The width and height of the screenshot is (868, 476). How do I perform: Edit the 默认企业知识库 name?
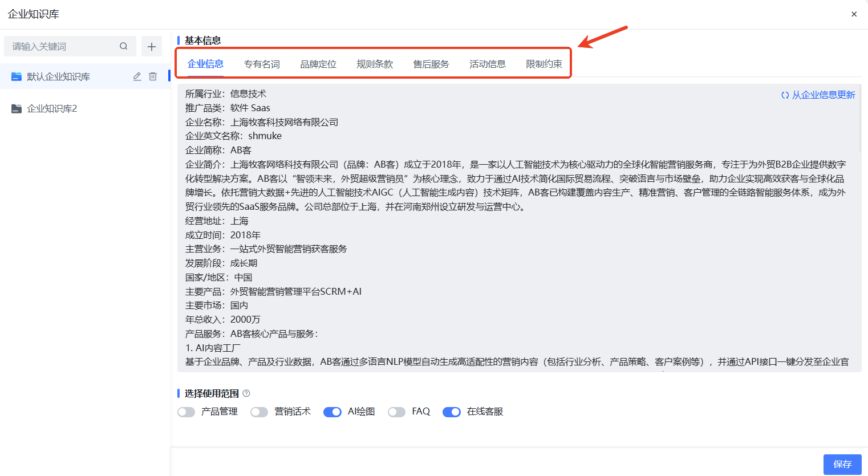(x=137, y=76)
